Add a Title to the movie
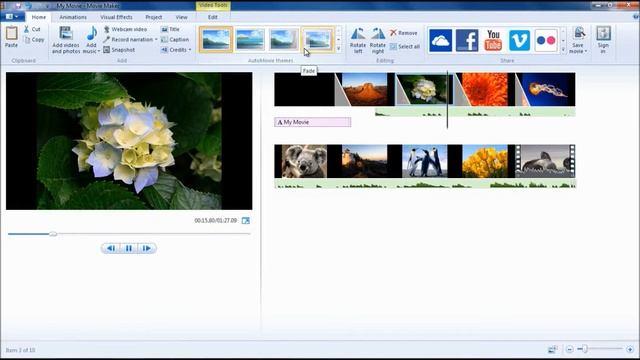640x360 pixels. pos(170,29)
